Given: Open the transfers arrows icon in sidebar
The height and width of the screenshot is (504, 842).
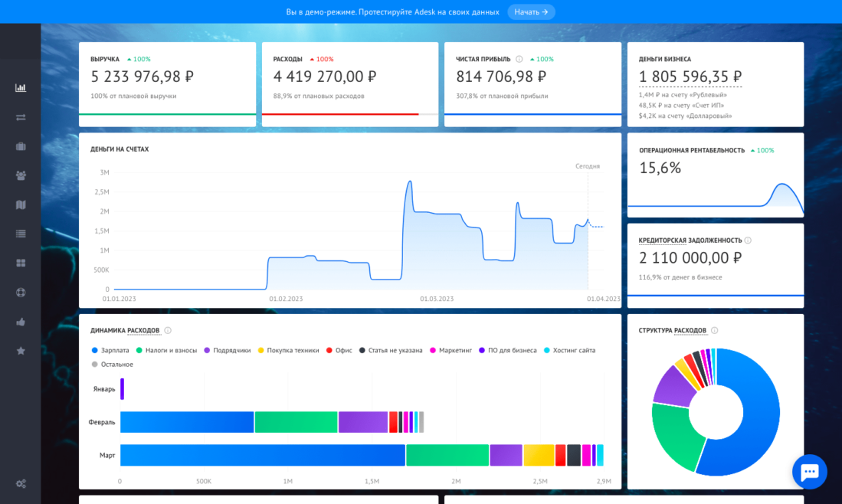Looking at the screenshot, I should click(21, 117).
